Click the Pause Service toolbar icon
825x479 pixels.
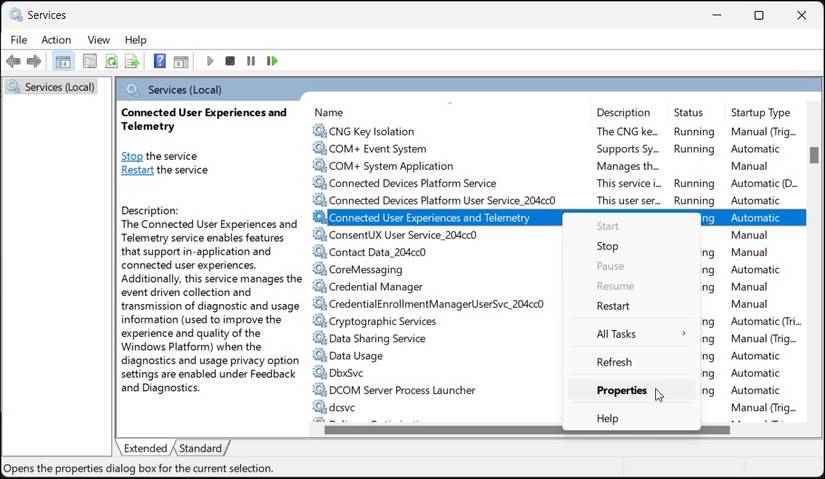pyautogui.click(x=251, y=61)
